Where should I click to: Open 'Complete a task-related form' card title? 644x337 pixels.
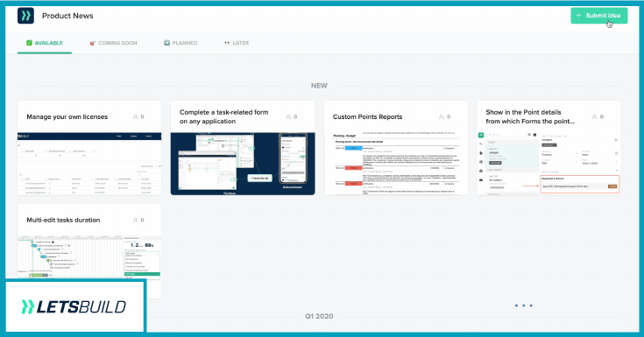click(x=223, y=116)
